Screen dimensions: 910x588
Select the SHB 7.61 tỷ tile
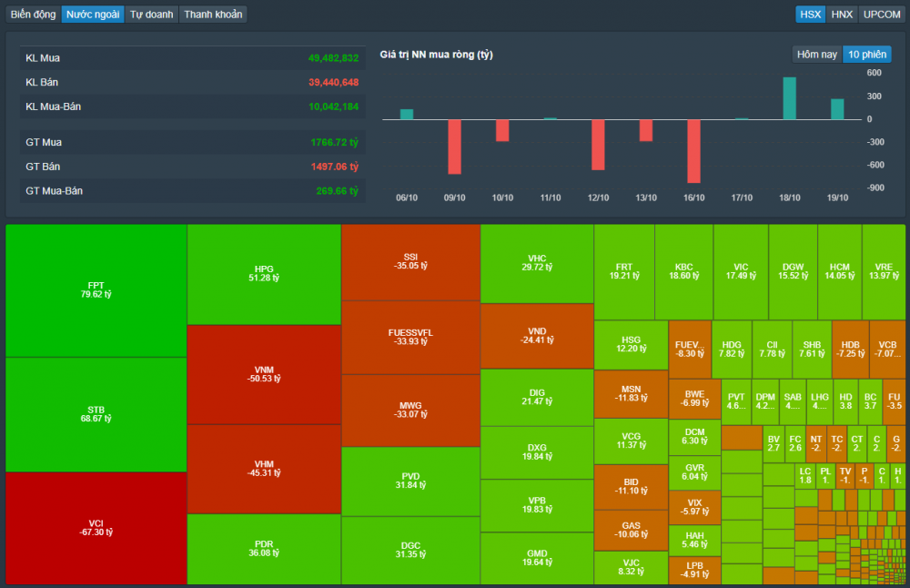click(812, 350)
